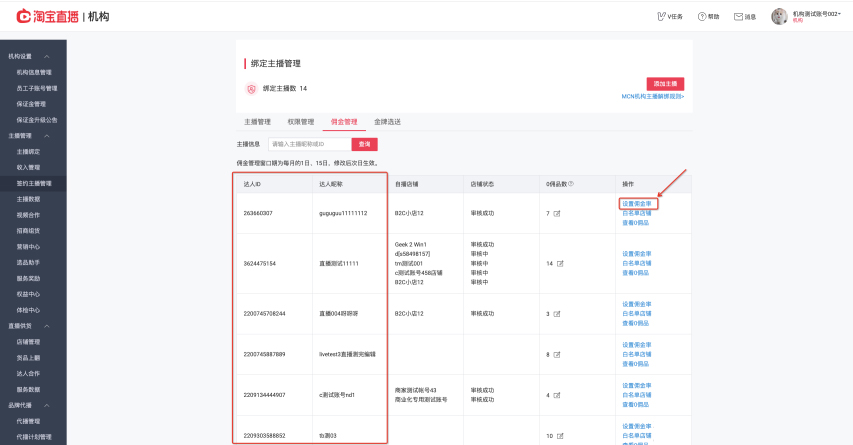Click the 淘宝直播 logo
This screenshot has height=445, width=853.
pos(47,16)
